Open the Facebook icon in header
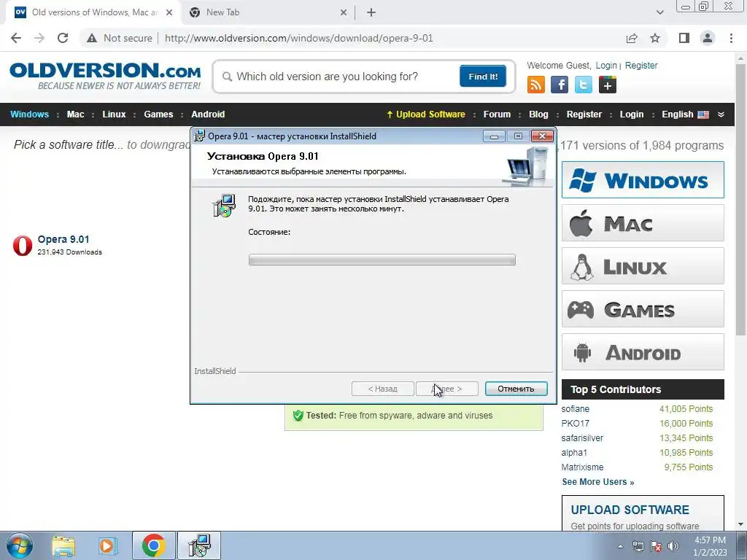Viewport: 747px width, 560px height. pyautogui.click(x=560, y=85)
